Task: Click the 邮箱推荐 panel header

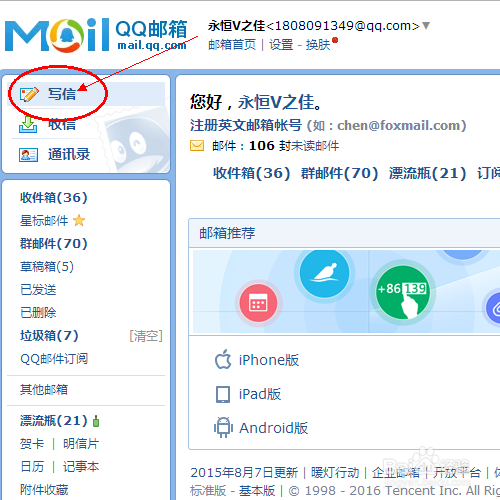Action: [344, 233]
